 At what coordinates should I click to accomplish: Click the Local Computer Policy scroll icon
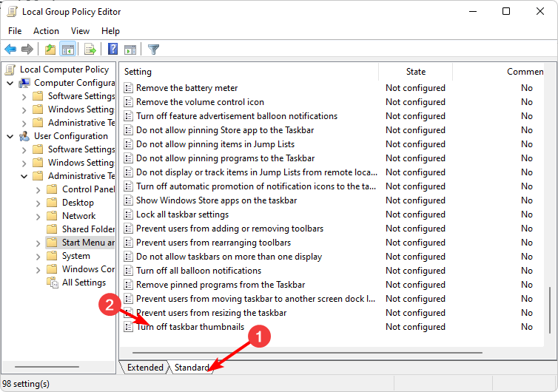pyautogui.click(x=10, y=70)
